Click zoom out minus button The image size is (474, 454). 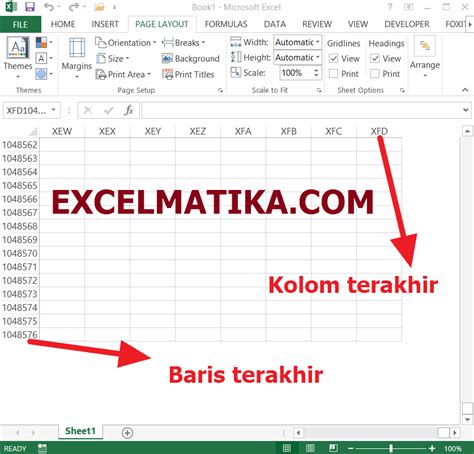[x=351, y=448]
